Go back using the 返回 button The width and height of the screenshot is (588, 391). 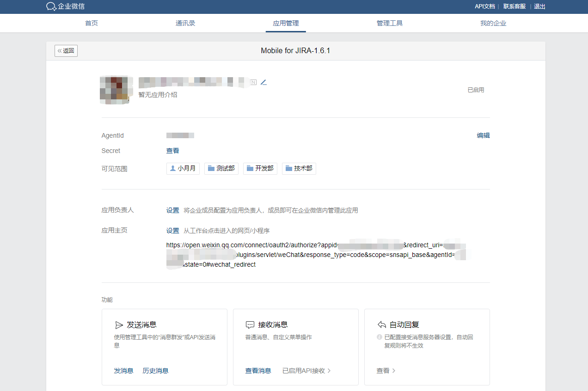pos(66,51)
